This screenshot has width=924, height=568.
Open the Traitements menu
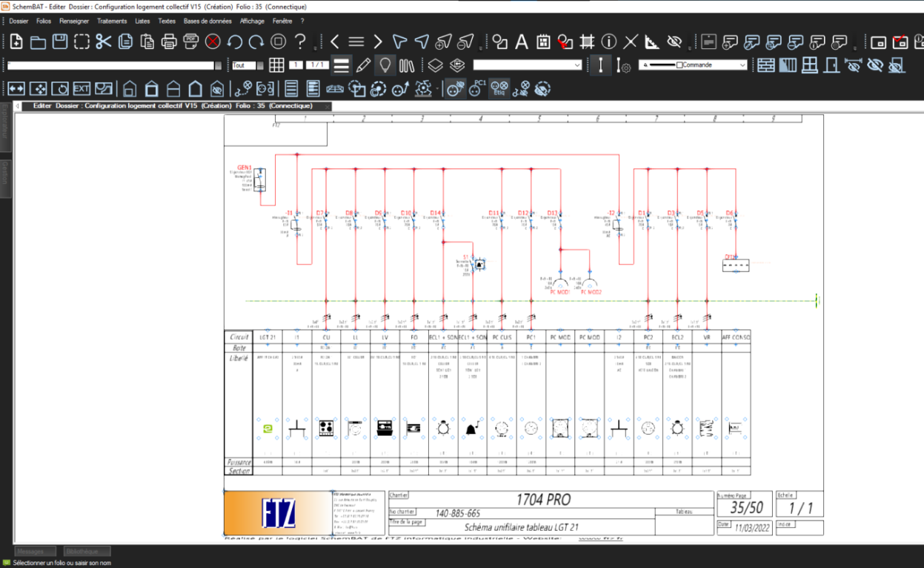tap(112, 21)
